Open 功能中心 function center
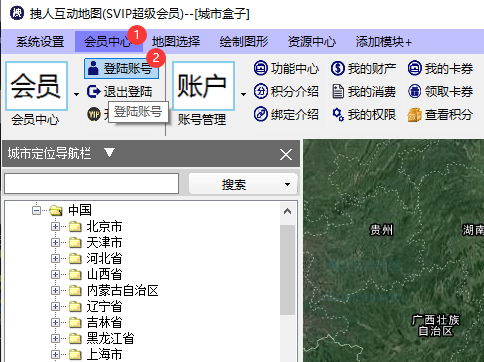 pos(286,68)
